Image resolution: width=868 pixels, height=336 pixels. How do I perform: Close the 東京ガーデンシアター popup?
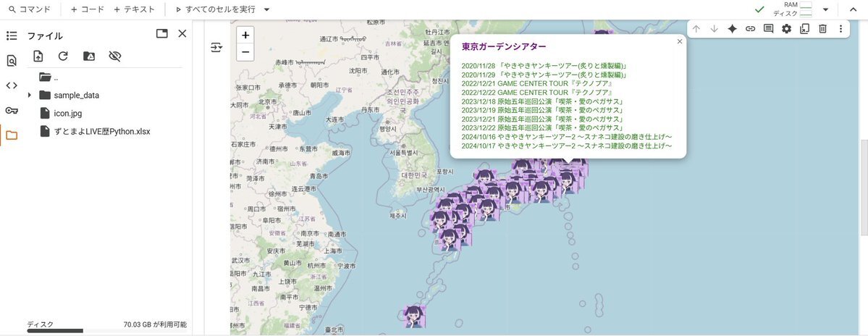680,41
